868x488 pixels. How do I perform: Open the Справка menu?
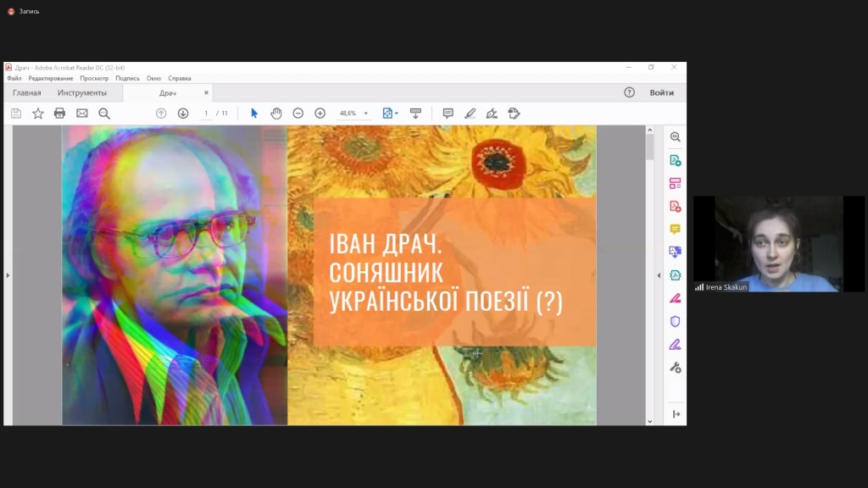point(180,79)
